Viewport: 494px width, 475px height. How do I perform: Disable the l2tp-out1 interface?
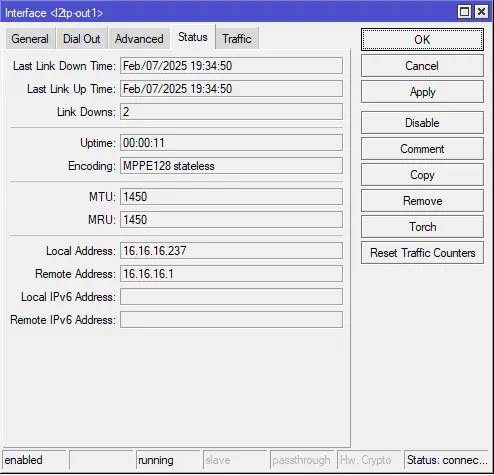click(422, 123)
